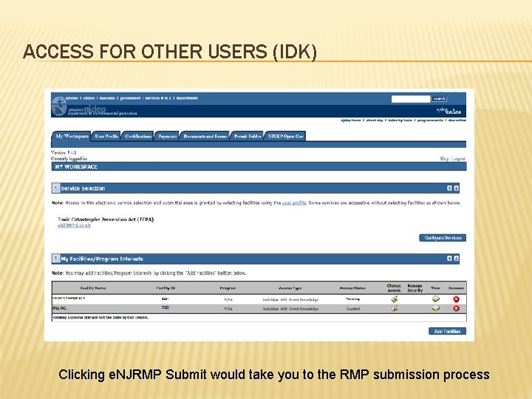Click the government top link
This screenshot has height=399, width=532.
pos(130,98)
